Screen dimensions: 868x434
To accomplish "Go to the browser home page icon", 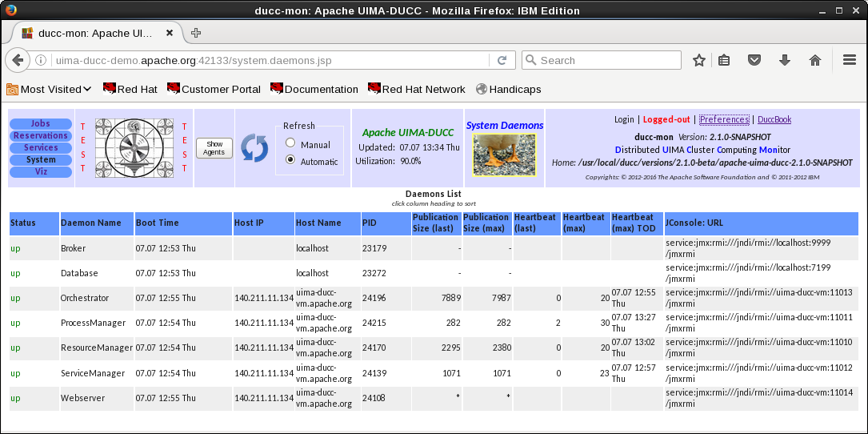I will pyautogui.click(x=815, y=60).
